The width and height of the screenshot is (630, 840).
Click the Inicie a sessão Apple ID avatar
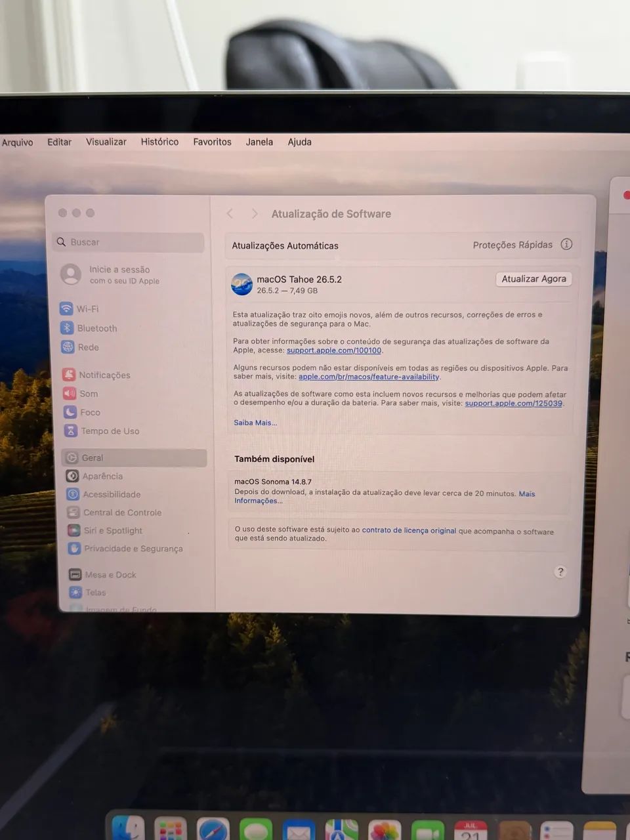[x=71, y=274]
